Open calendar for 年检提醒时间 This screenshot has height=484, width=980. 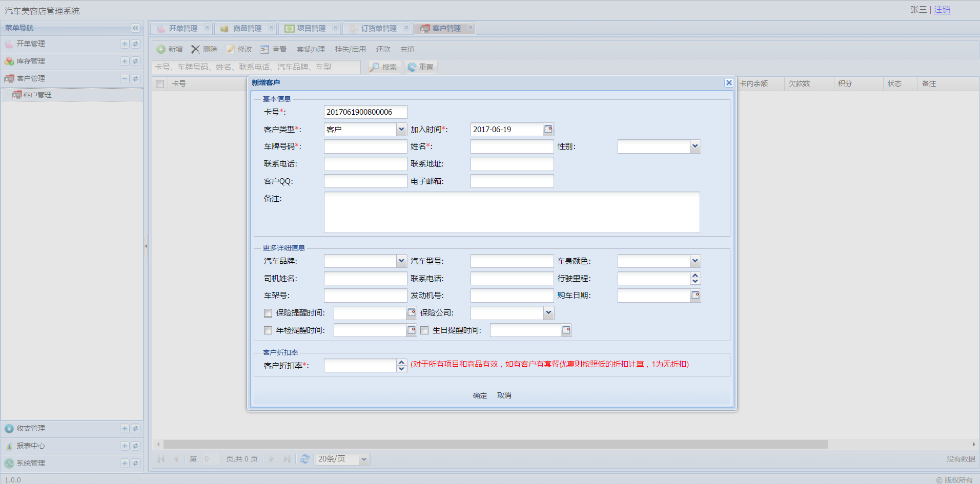point(412,330)
